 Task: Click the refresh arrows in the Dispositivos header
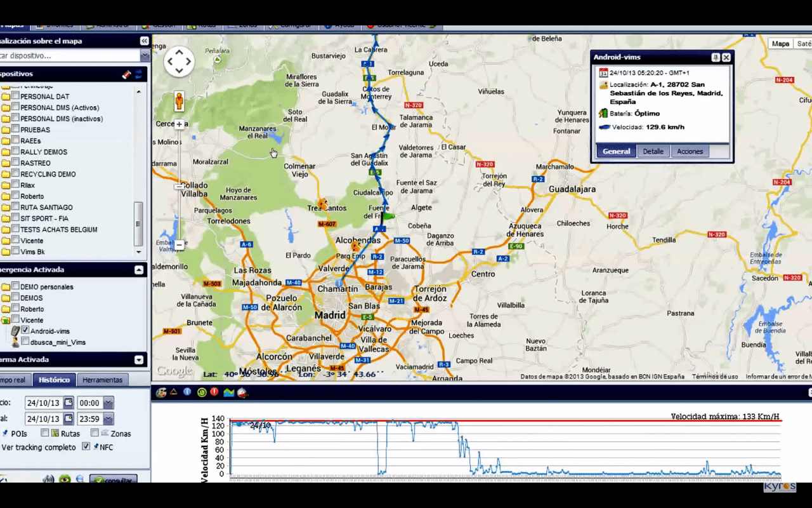click(x=138, y=74)
